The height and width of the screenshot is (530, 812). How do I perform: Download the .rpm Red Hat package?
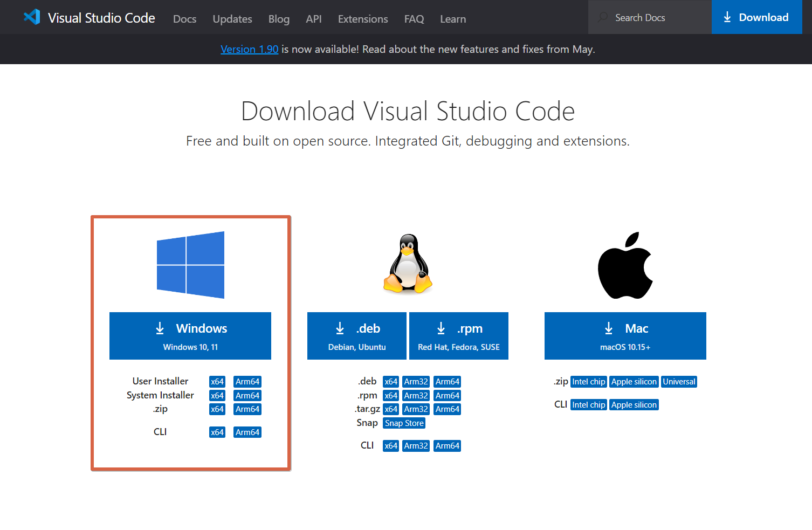click(459, 336)
